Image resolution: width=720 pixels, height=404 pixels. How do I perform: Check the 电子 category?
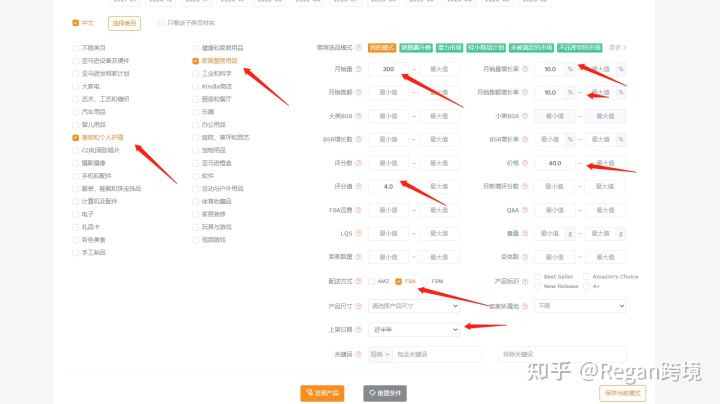(75, 214)
